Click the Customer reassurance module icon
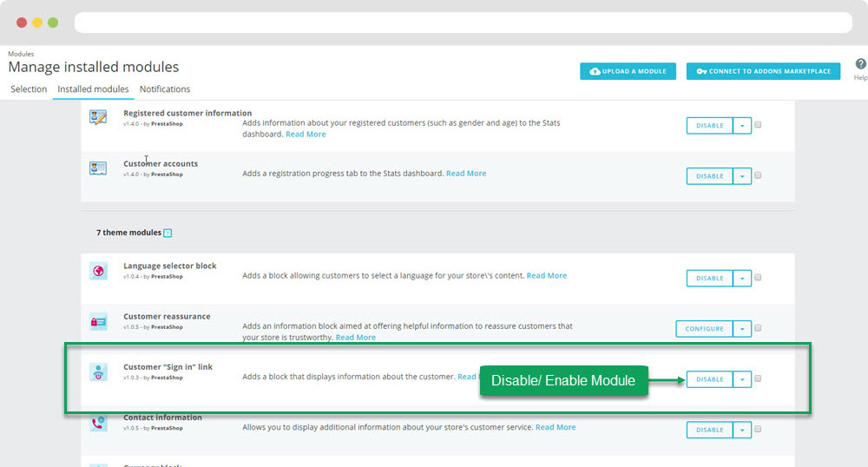Viewport: 868px width, 467px height. (x=98, y=321)
